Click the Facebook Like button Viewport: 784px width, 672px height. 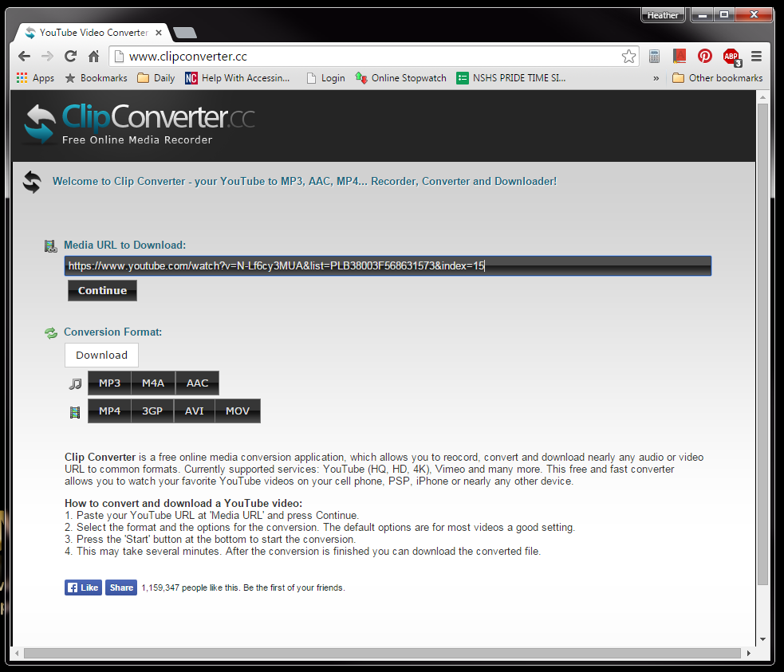84,588
